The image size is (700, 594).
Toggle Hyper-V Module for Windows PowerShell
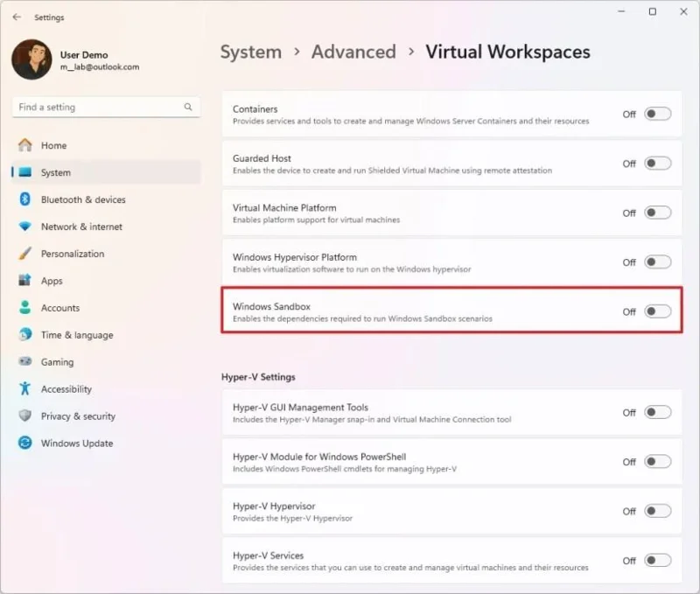(658, 461)
